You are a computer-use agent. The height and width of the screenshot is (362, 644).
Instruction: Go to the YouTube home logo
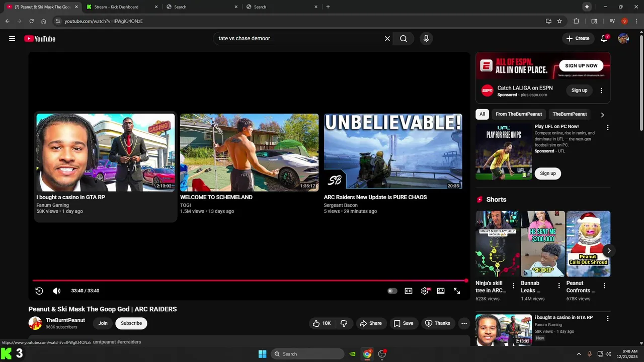40,39
